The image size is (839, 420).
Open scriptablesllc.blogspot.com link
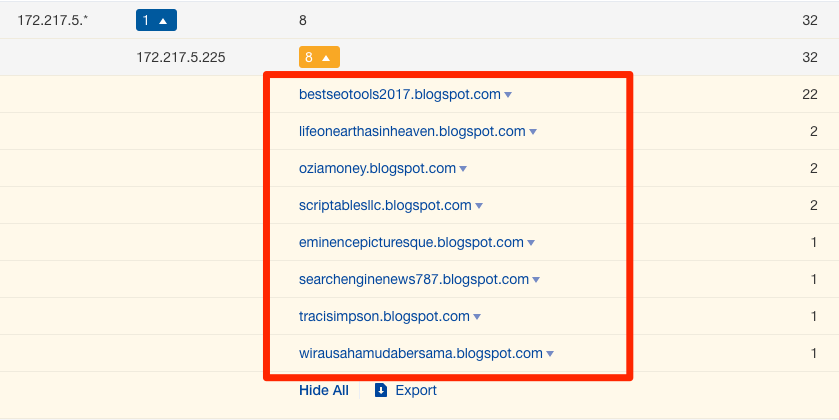pos(385,205)
